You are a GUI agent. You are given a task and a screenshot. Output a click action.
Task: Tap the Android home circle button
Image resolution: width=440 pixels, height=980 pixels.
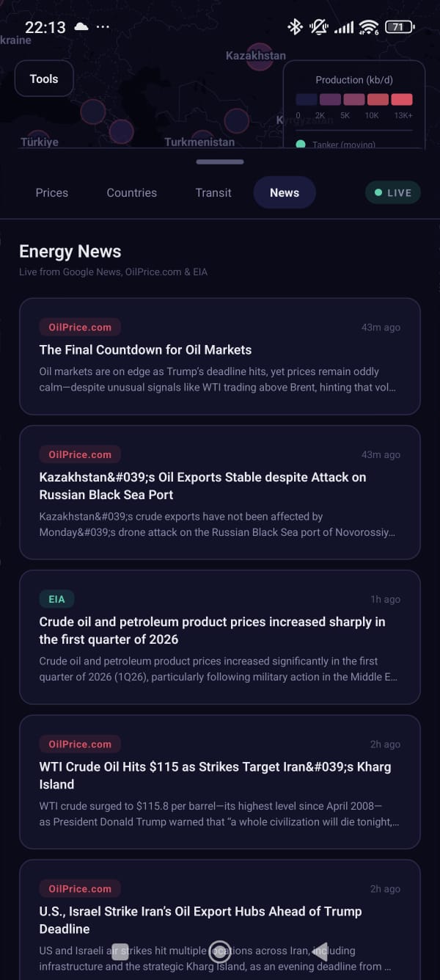[x=220, y=952]
